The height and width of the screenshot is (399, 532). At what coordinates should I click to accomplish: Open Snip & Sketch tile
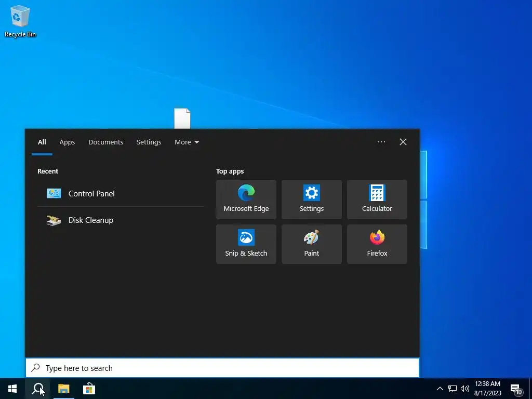[x=246, y=244]
